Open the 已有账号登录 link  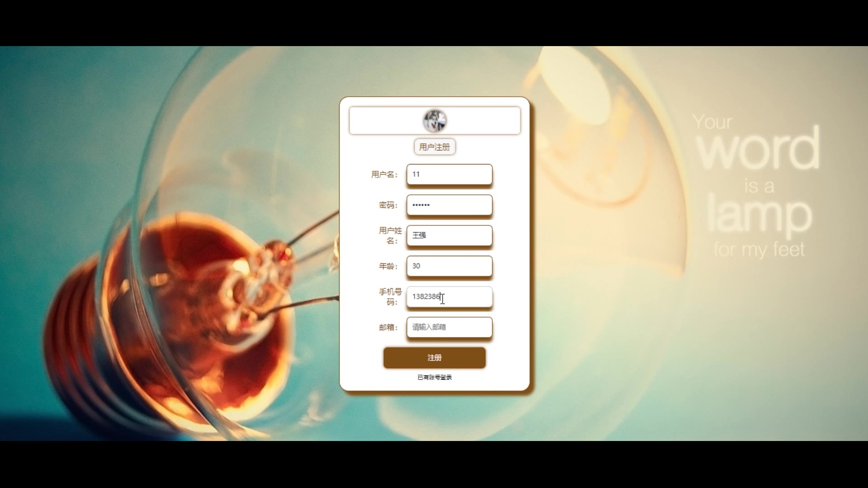coord(434,377)
